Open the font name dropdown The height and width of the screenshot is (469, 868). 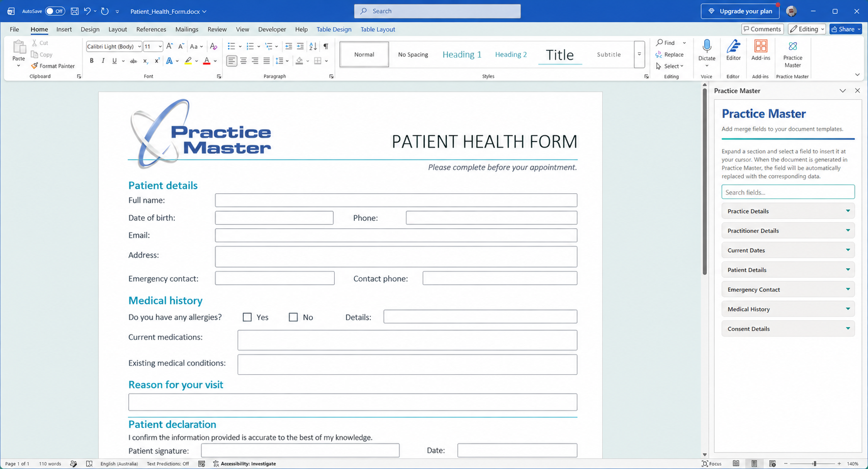(139, 46)
